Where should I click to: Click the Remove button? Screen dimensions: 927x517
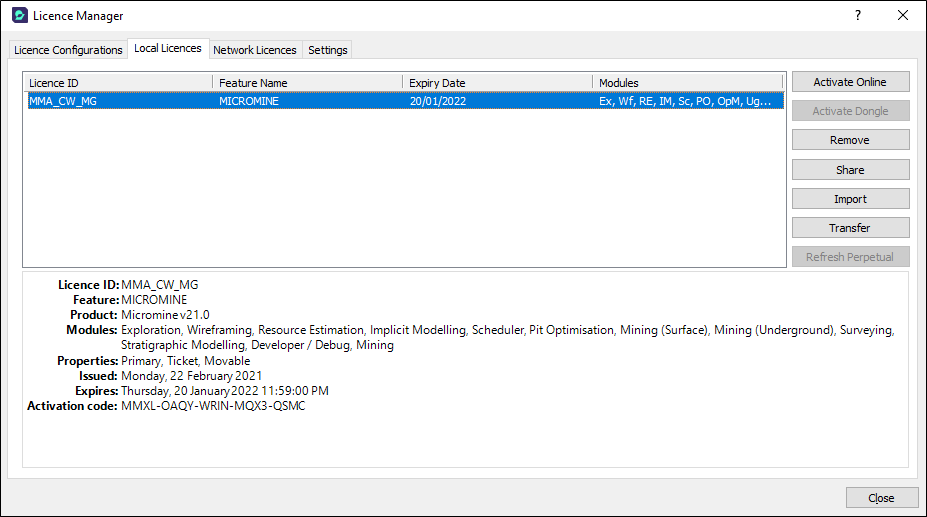pyautogui.click(x=850, y=140)
